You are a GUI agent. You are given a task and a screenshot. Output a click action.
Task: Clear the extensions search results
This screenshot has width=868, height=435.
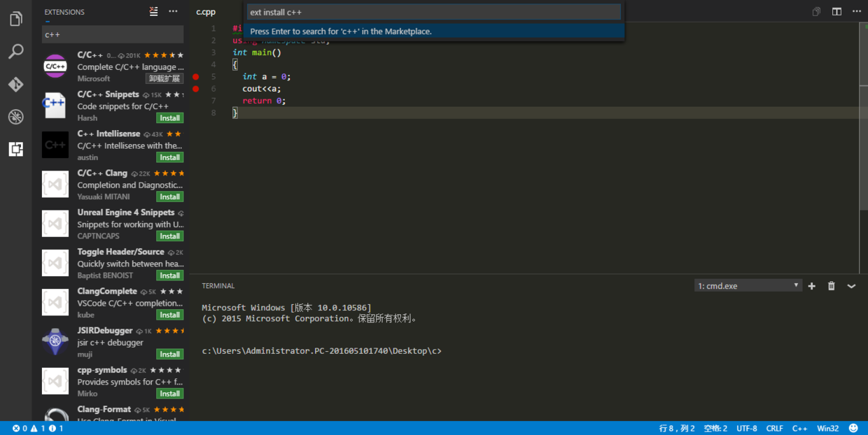pyautogui.click(x=154, y=11)
